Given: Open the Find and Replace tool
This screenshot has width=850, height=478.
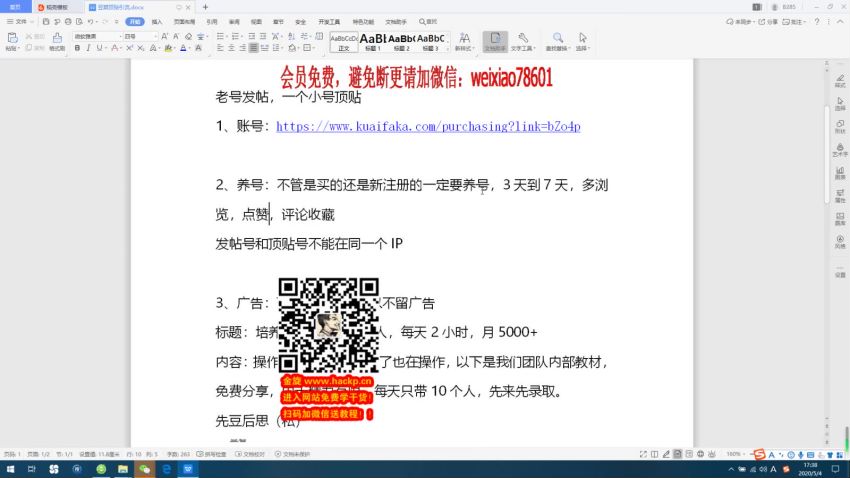Looking at the screenshot, I should click(558, 41).
